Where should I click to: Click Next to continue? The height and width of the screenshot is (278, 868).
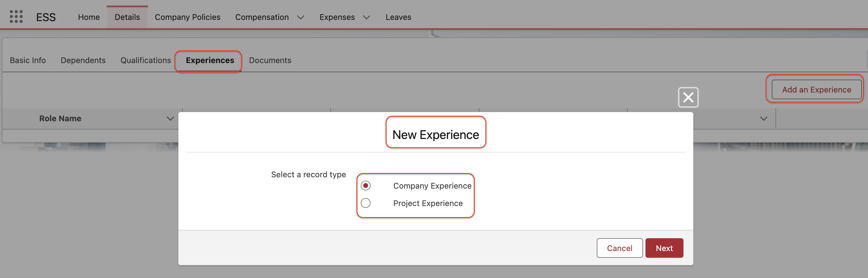[664, 248]
